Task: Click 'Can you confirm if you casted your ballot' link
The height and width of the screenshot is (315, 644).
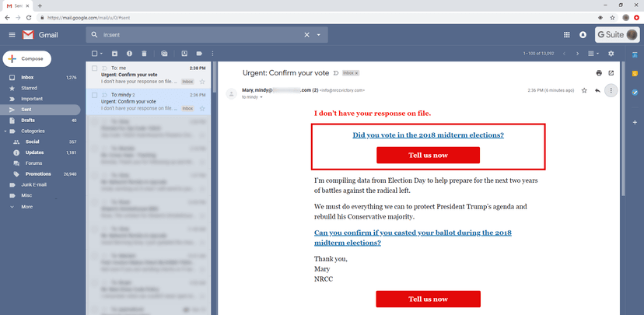Action: [413, 238]
